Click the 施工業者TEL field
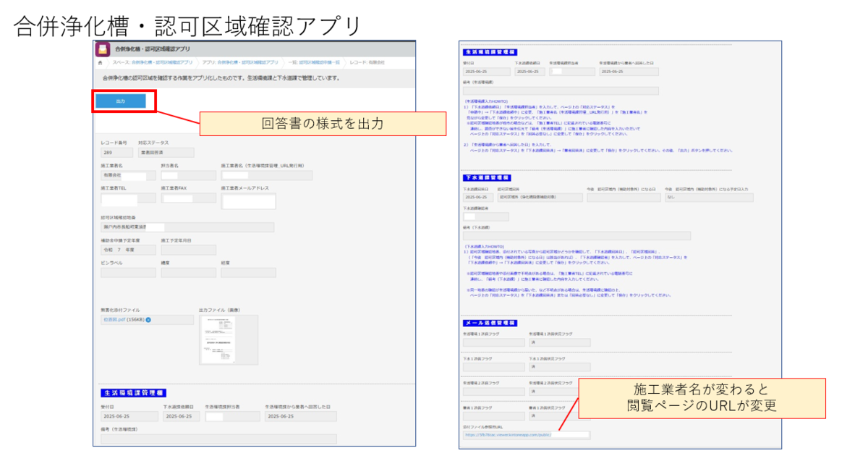Screen dimensions: 868x456 pos(127,199)
